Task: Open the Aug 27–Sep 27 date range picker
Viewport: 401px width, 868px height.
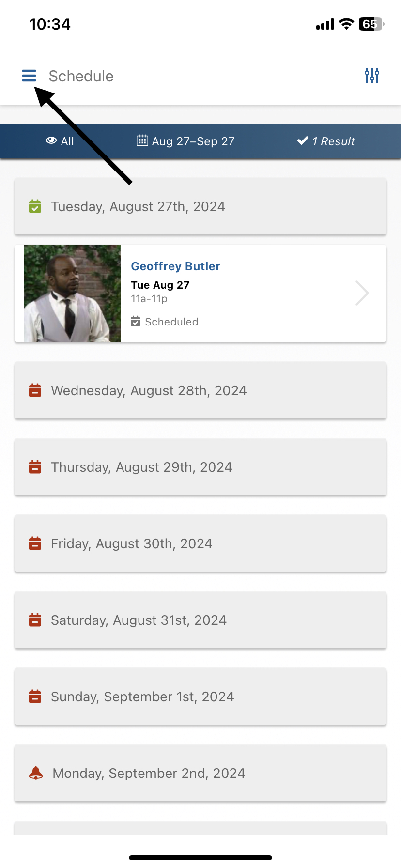Action: pyautogui.click(x=185, y=141)
